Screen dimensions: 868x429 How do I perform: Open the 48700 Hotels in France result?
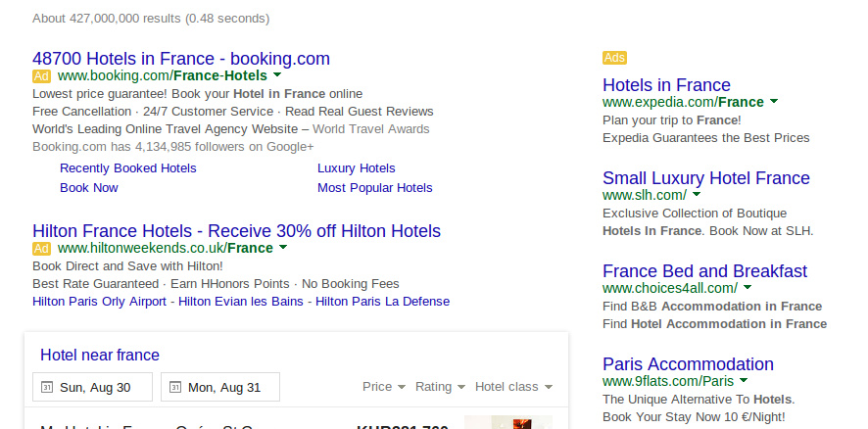coord(181,59)
